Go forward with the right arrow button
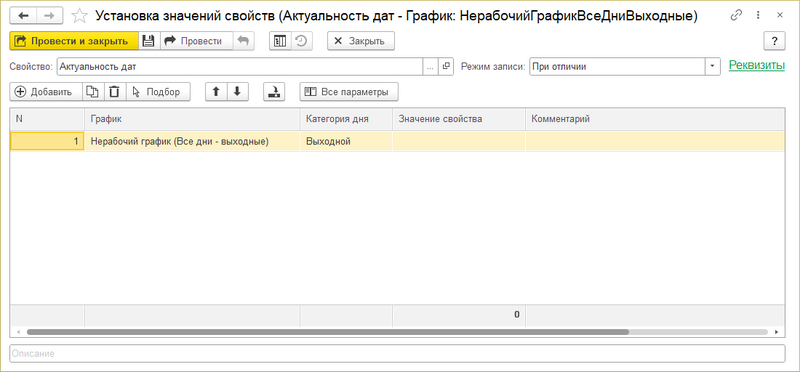The height and width of the screenshot is (372, 800). 49,16
